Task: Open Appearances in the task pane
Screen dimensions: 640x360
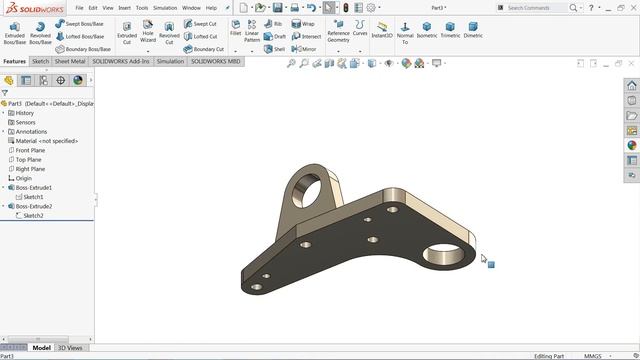Action: (632, 145)
